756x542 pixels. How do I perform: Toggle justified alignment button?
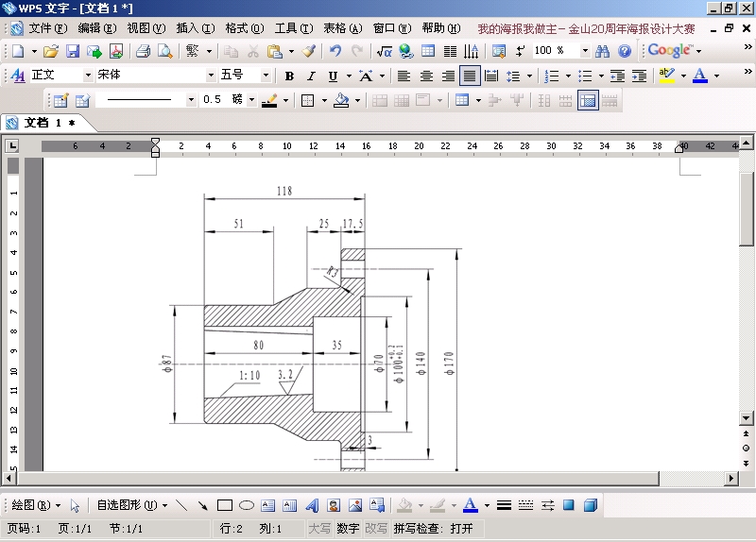pos(470,76)
